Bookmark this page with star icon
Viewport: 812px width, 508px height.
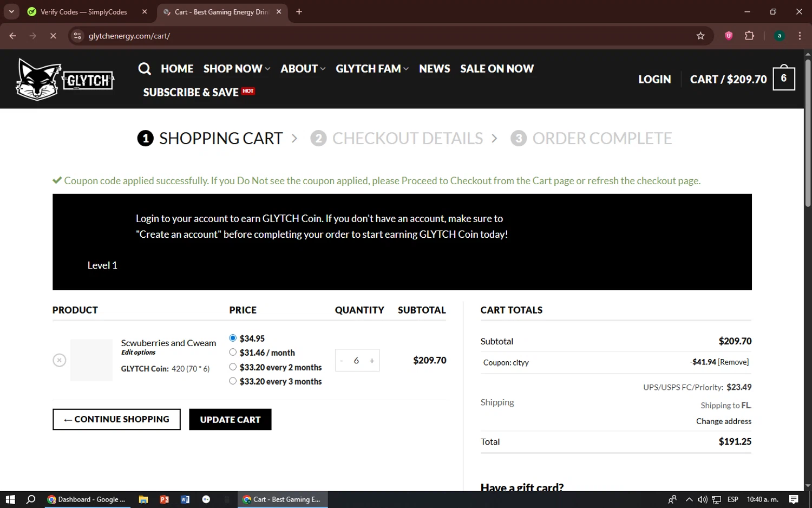(700, 36)
